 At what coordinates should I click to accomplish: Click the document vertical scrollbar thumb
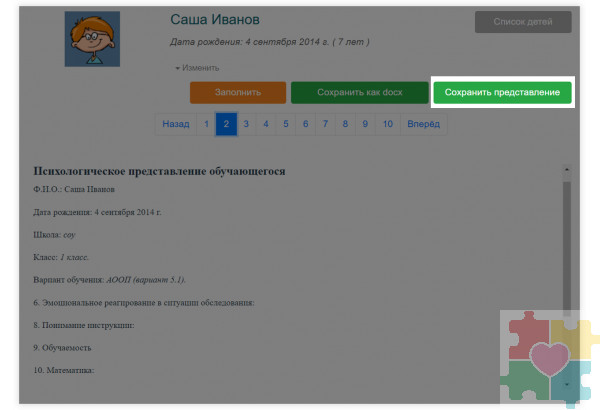[567, 250]
